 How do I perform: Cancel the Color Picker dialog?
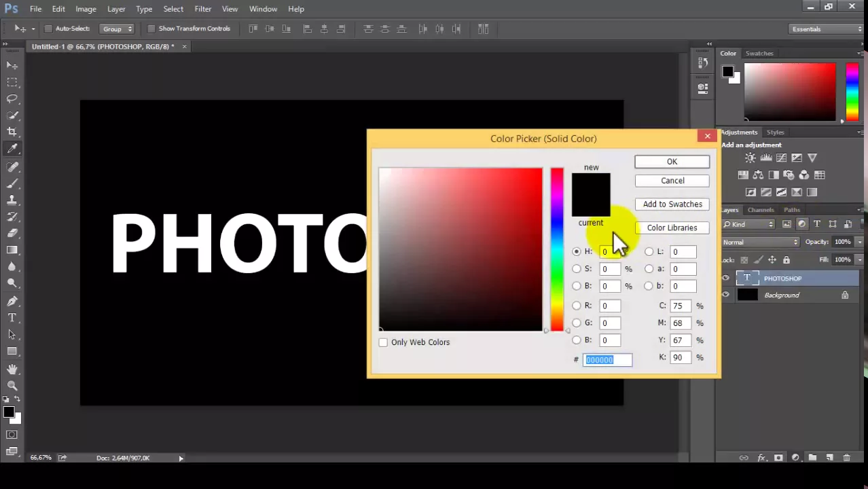pyautogui.click(x=672, y=181)
